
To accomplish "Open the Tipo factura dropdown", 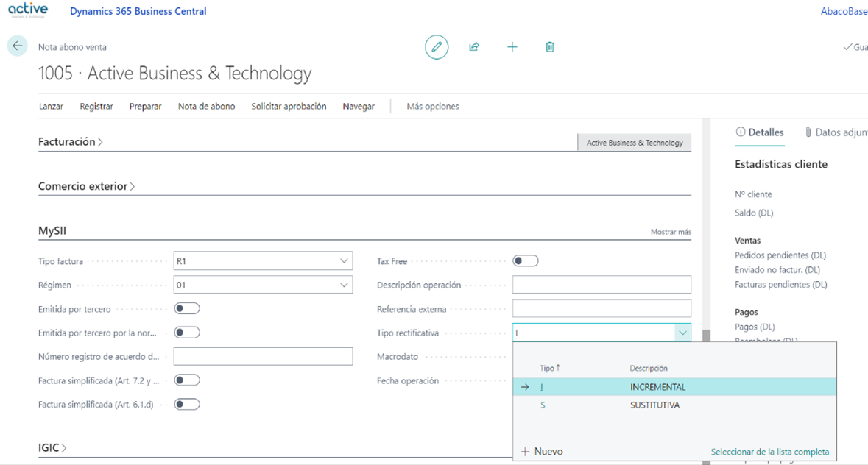I will coord(344,261).
